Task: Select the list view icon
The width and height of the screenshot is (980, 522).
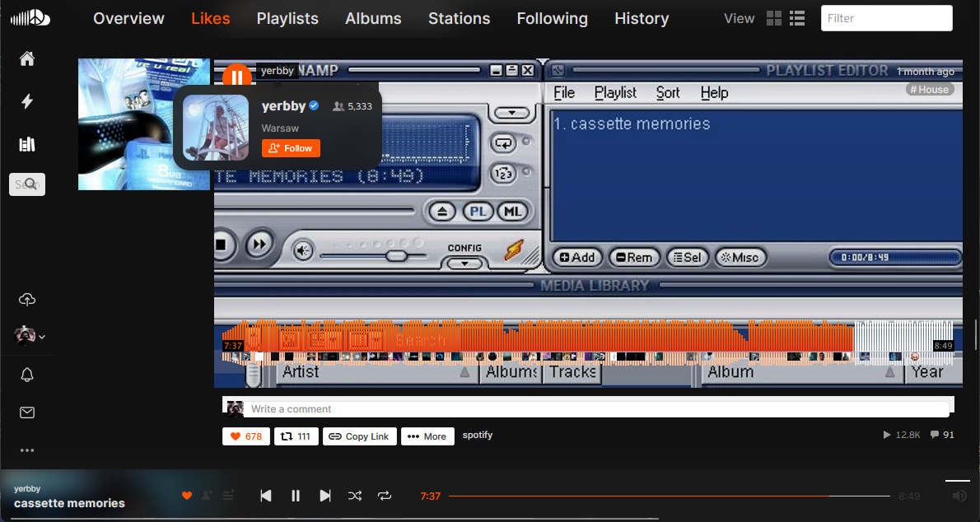Action: [x=797, y=18]
